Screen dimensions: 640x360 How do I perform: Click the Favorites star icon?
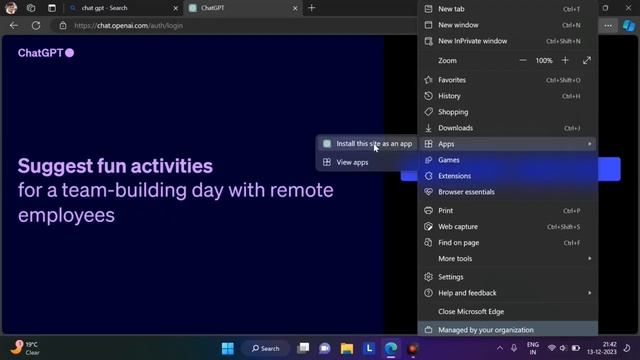click(x=428, y=80)
